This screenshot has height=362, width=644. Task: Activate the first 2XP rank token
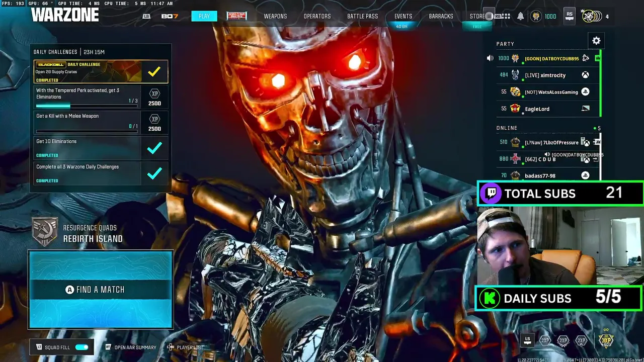pos(545,340)
